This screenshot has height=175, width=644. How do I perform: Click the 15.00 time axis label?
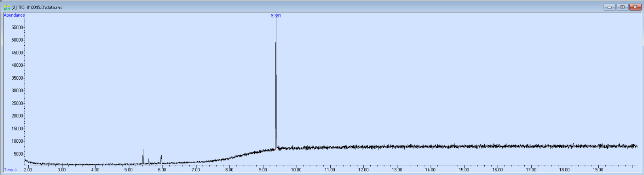click(x=464, y=170)
